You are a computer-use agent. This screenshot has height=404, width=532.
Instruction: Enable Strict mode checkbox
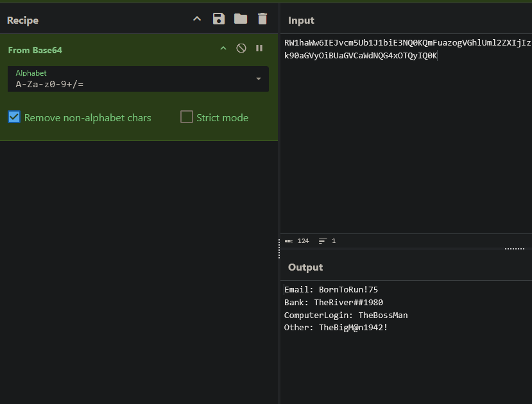187,117
